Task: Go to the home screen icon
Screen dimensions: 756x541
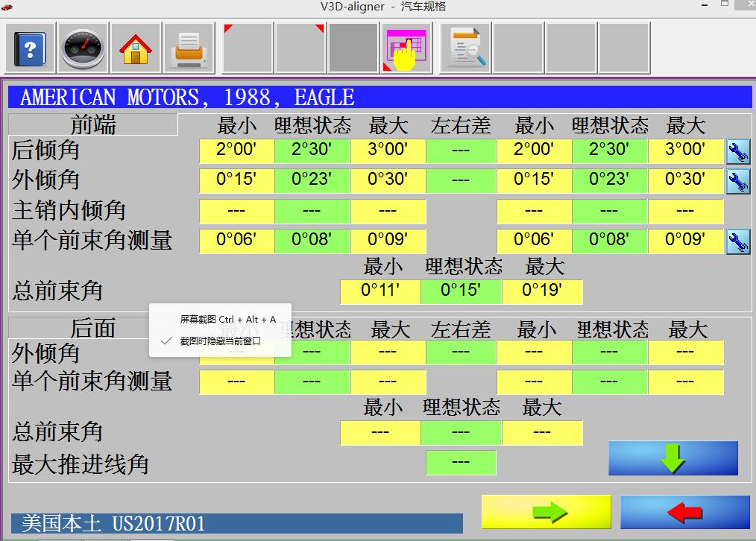Action: tap(136, 49)
